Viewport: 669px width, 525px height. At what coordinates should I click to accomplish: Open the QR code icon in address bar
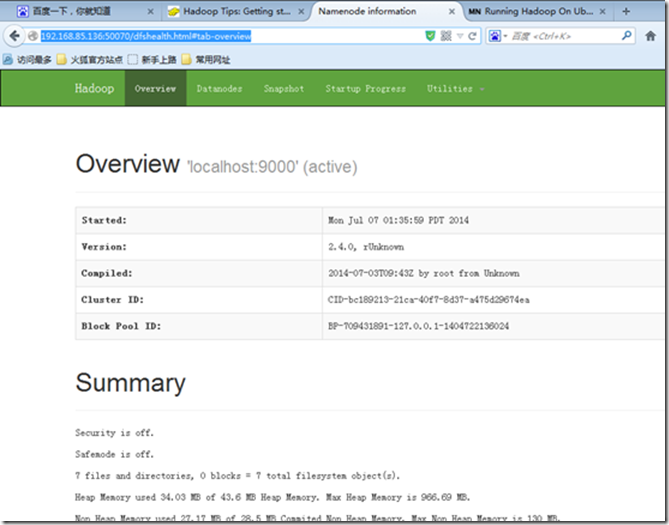446,36
